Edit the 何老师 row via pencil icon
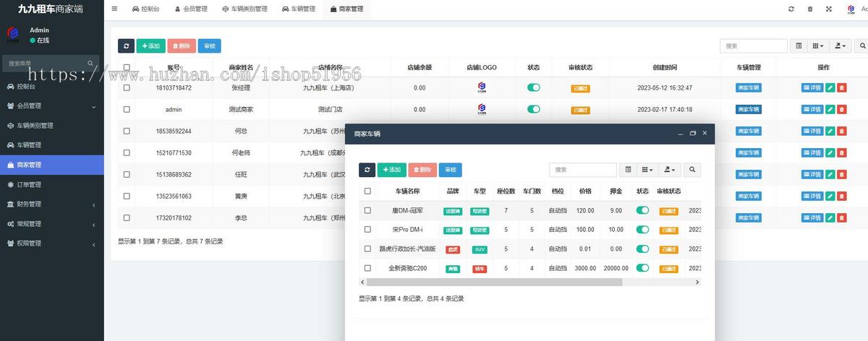Screen dimensions: 868x341 click(x=830, y=153)
